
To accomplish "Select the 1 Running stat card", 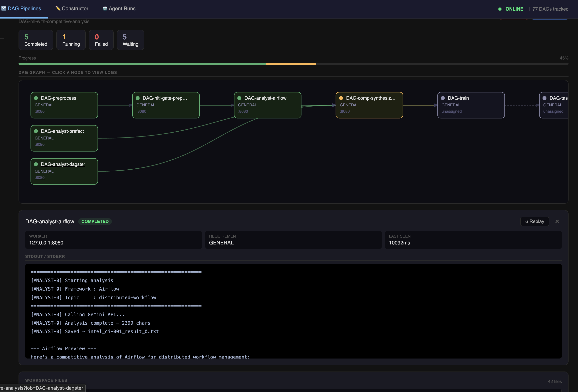I will tap(71, 40).
